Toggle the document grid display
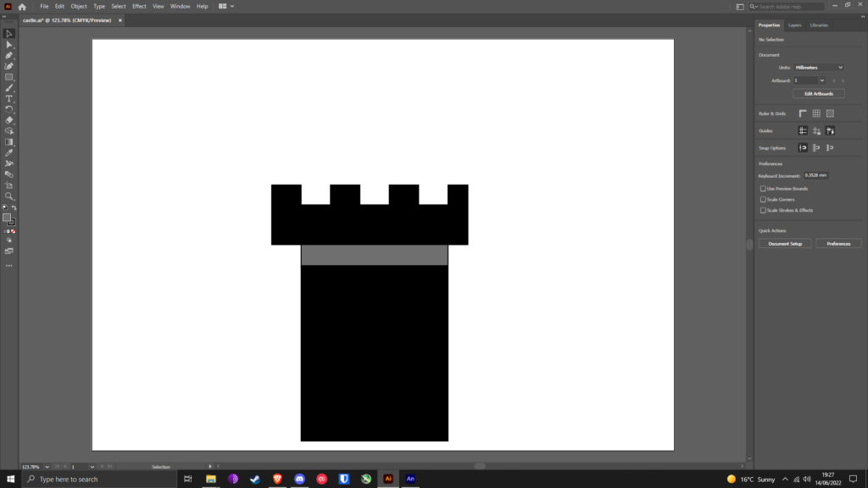 [816, 114]
